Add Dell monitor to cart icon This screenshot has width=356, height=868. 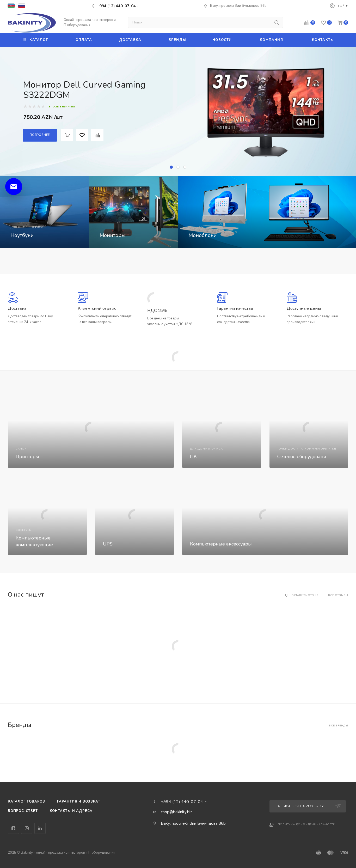tap(67, 135)
